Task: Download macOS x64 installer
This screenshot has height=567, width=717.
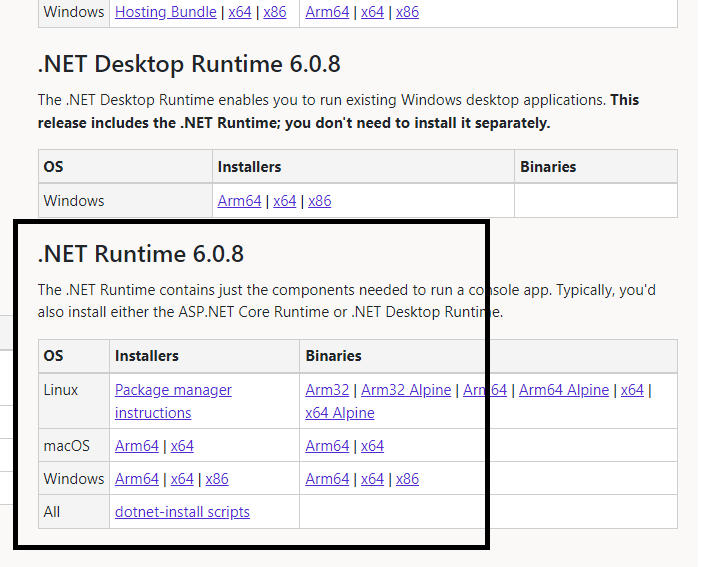Action: [182, 446]
